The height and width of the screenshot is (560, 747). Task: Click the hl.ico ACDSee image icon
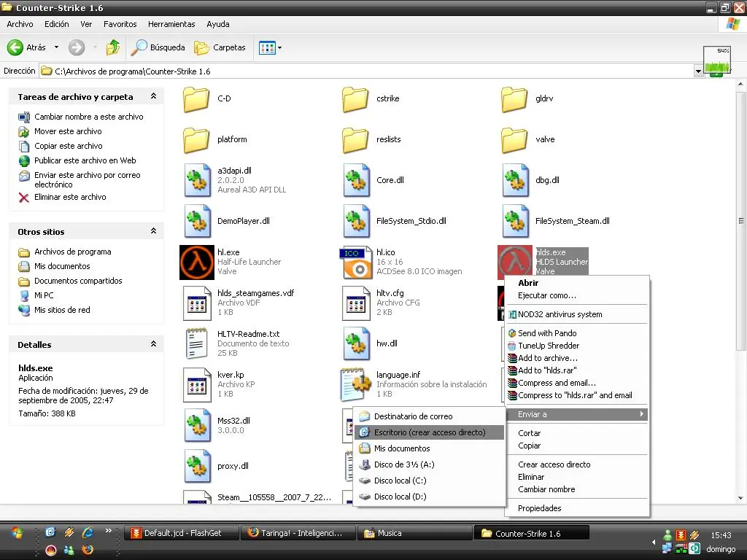[356, 262]
